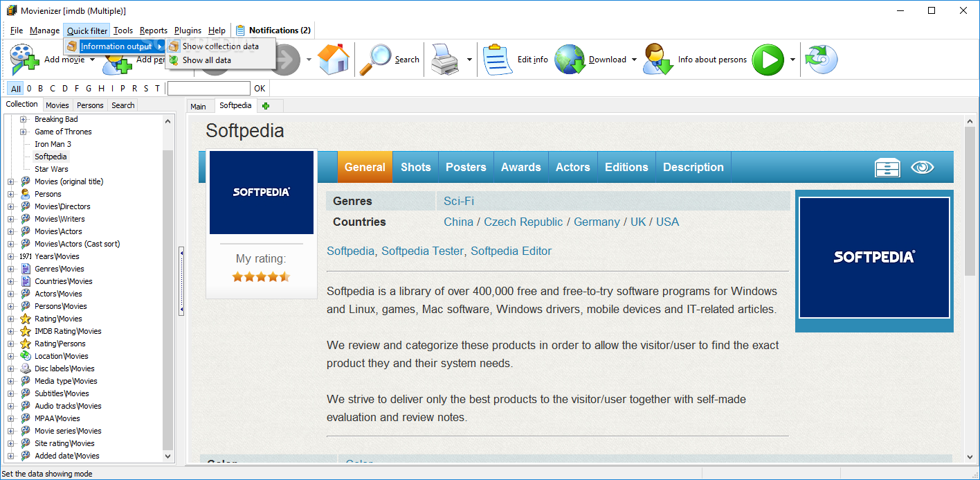The height and width of the screenshot is (480, 980).
Task: Open the Awards section tab
Action: tap(521, 167)
